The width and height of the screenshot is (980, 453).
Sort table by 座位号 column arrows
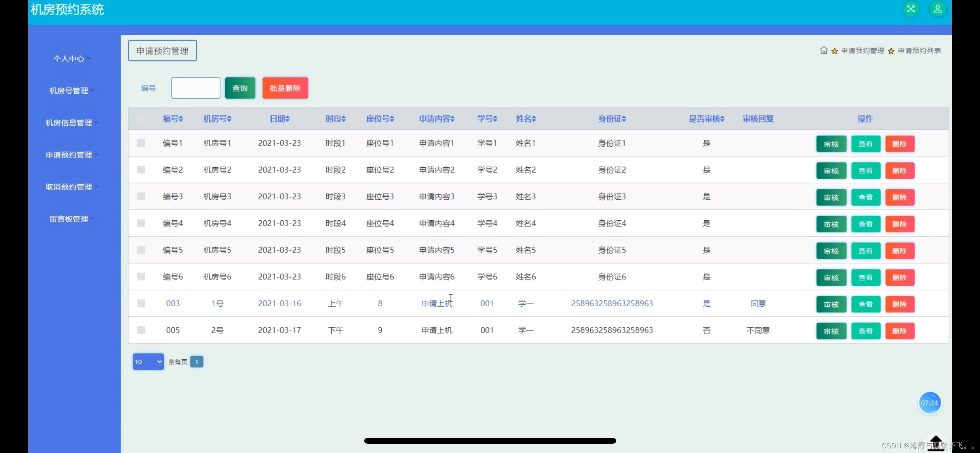pos(392,119)
